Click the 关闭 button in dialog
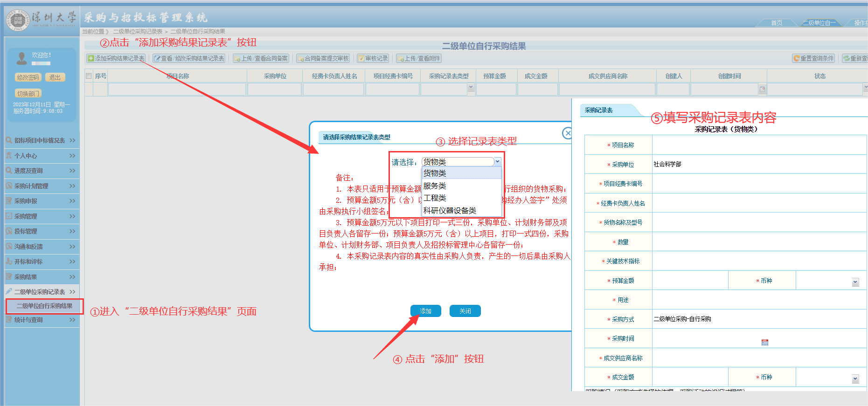868x406 pixels. click(465, 311)
